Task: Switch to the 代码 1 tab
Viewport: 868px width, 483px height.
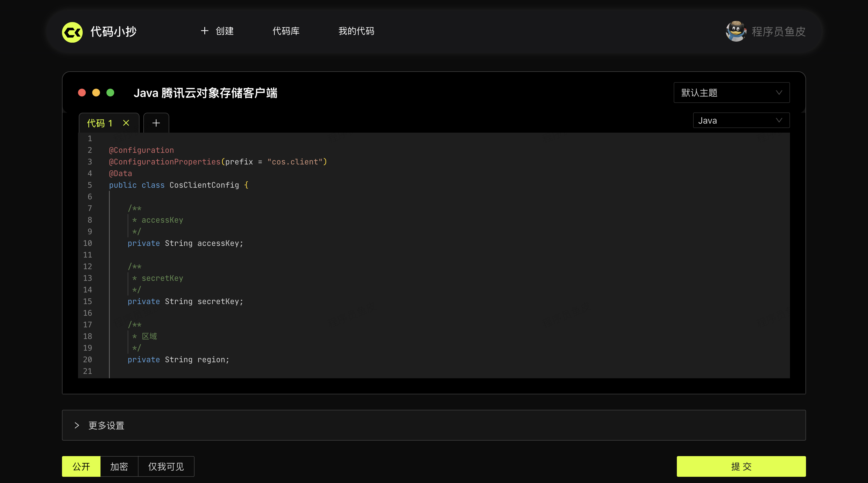Action: click(x=99, y=123)
